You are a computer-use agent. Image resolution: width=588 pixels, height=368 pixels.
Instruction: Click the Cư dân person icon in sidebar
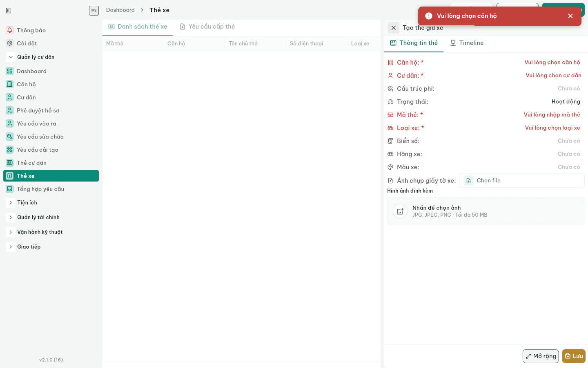10,97
